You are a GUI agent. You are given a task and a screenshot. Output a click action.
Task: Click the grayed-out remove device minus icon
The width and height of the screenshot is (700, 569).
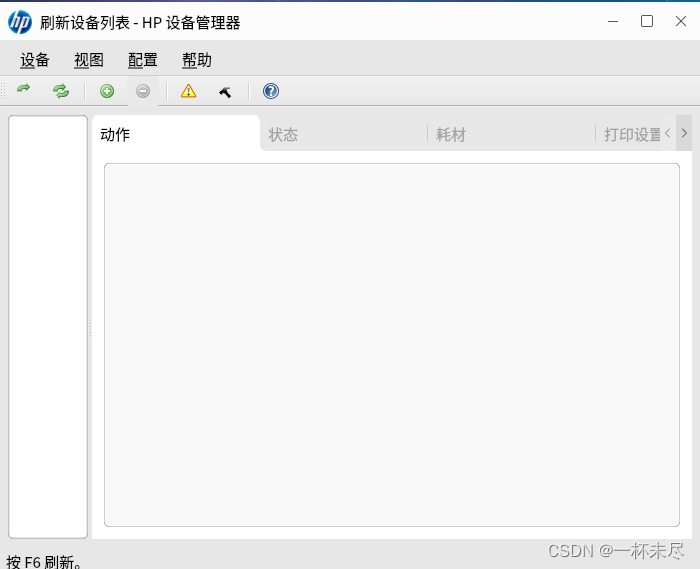(x=143, y=91)
